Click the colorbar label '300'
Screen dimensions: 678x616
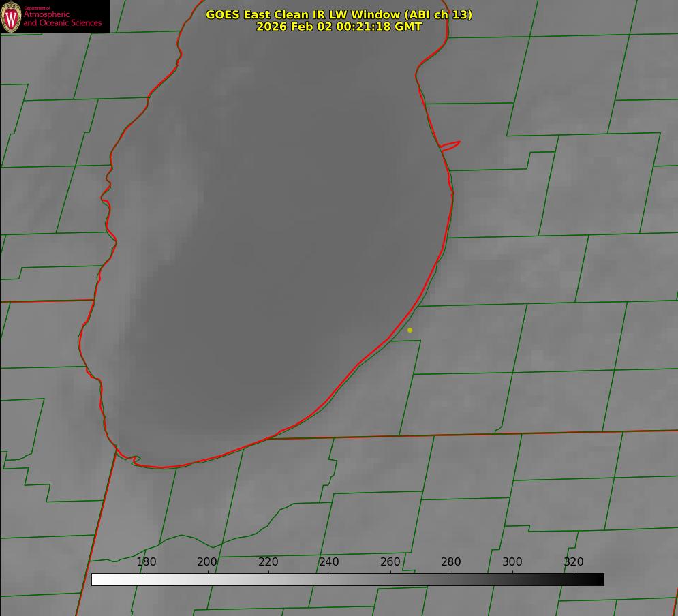pos(512,561)
